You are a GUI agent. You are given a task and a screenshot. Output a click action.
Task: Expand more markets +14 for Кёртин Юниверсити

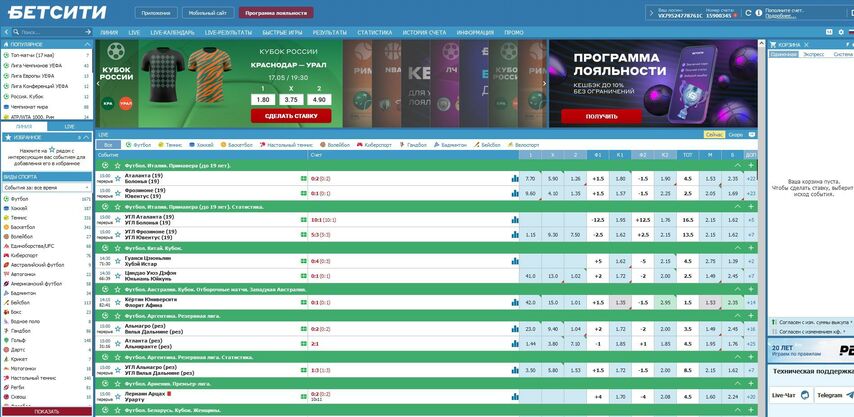751,303
